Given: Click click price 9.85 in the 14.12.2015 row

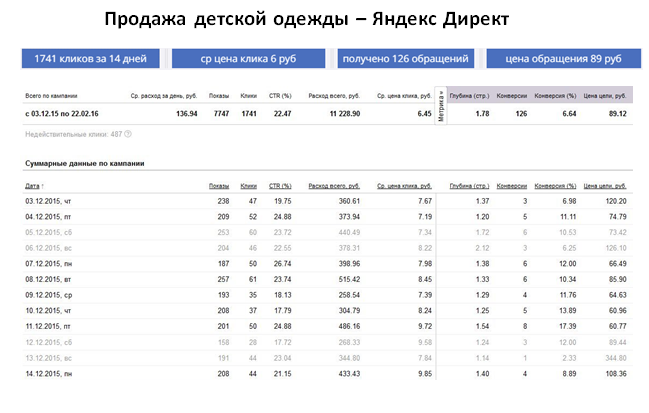Looking at the screenshot, I should point(425,374).
